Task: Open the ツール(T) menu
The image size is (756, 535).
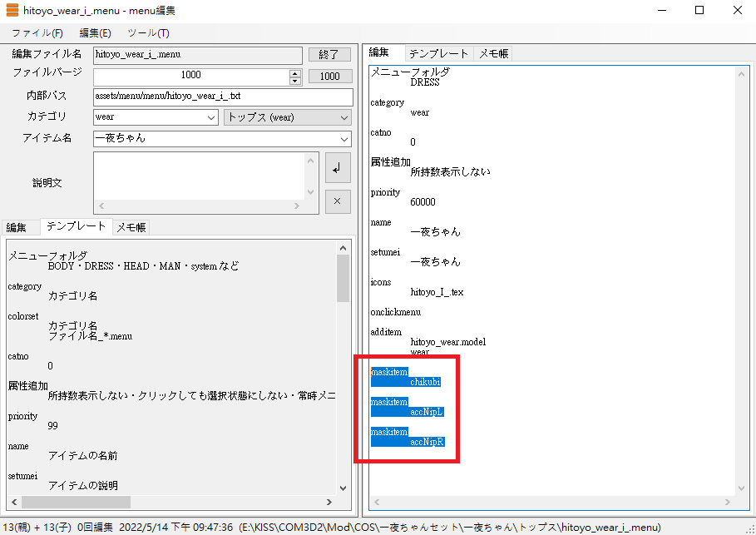Action: pyautogui.click(x=148, y=33)
